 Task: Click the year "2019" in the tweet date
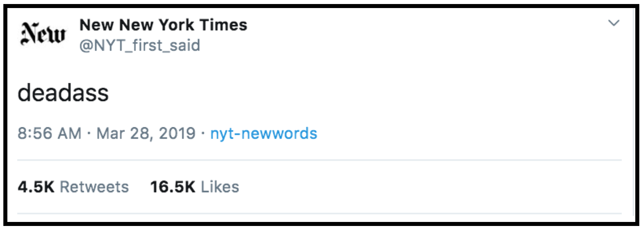(177, 133)
